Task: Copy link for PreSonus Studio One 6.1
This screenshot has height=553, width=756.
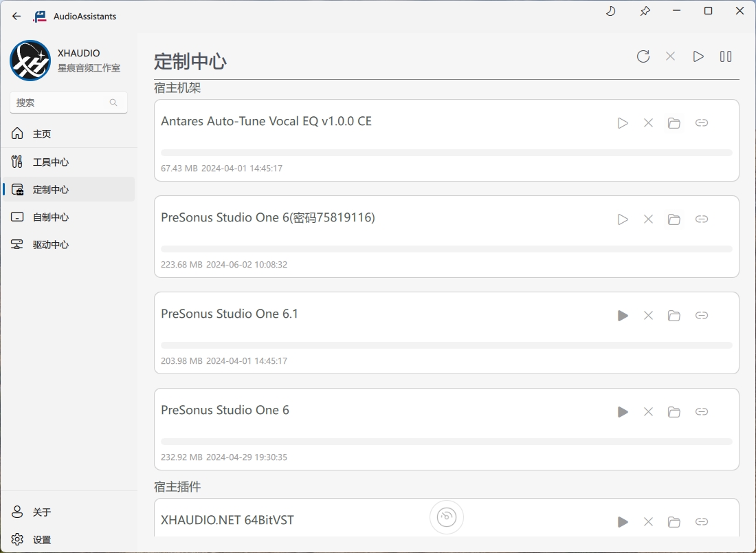Action: tap(702, 316)
